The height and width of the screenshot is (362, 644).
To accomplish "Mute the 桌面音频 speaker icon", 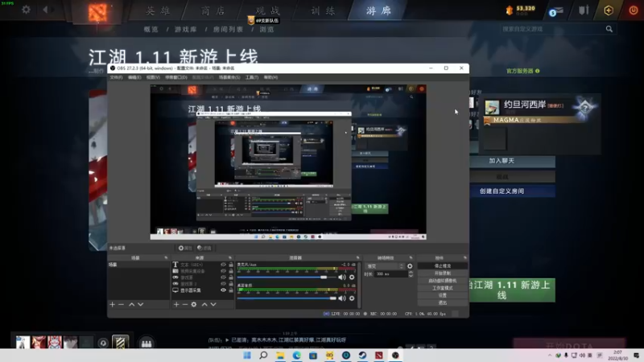I will coord(341,298).
